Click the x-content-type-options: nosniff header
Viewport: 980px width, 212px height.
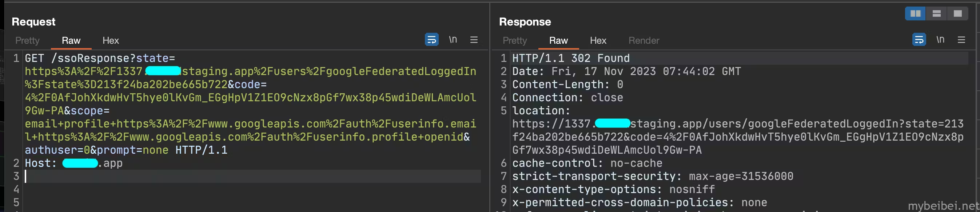click(614, 189)
